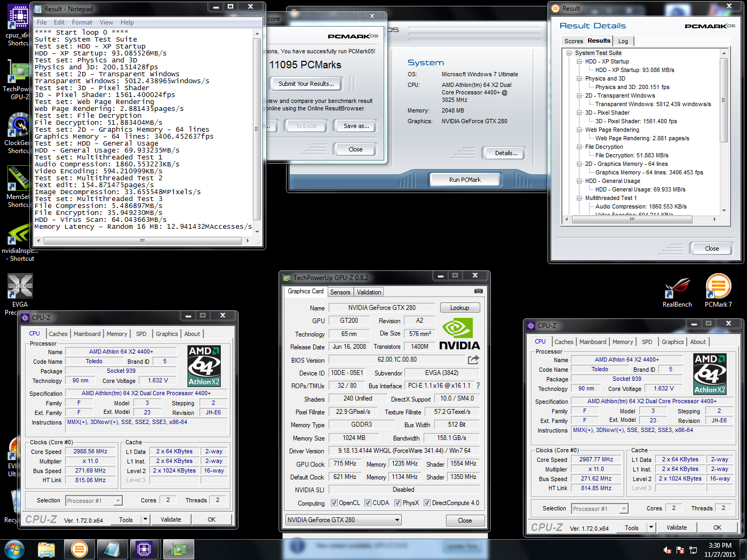Image resolution: width=747 pixels, height=560 pixels.
Task: Open the cpuz_x64 desktop shortcut
Action: point(18,26)
